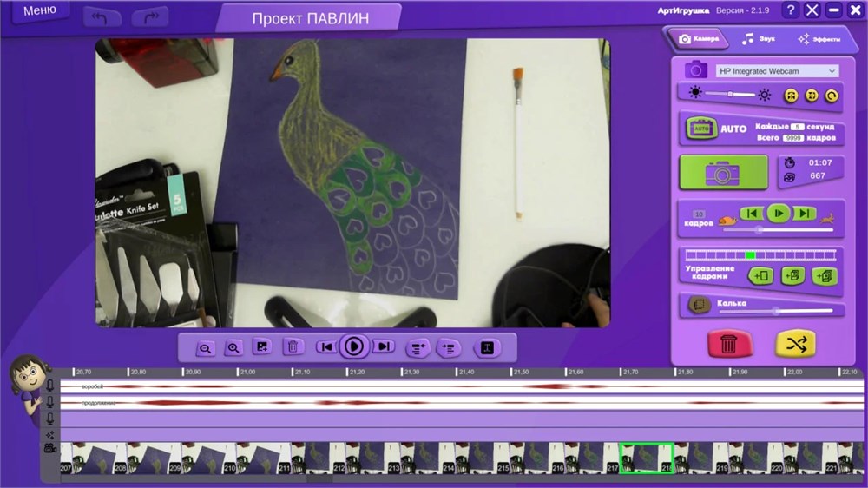868x488 pixels.
Task: Switch to the Звук tab
Action: coord(758,39)
